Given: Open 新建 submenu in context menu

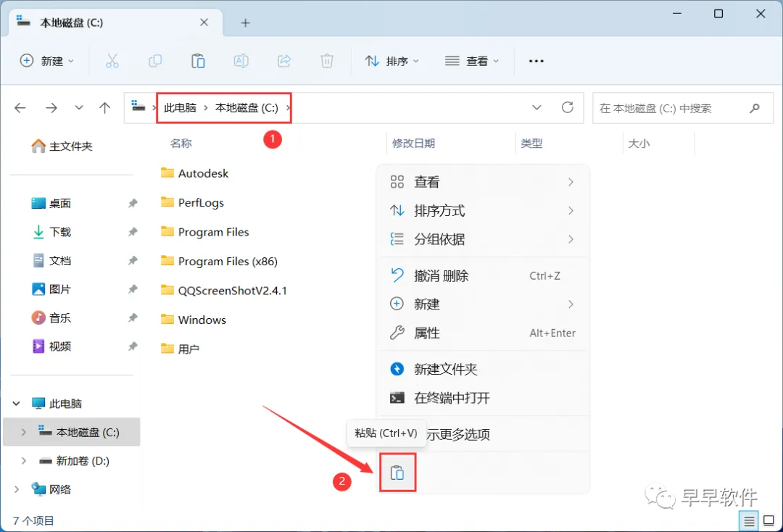Looking at the screenshot, I should (483, 304).
